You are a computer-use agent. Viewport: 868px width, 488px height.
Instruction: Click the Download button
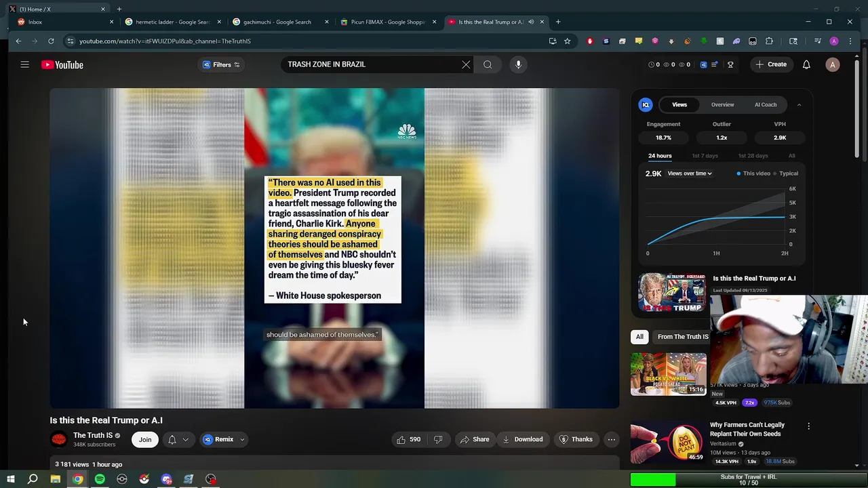(x=522, y=439)
